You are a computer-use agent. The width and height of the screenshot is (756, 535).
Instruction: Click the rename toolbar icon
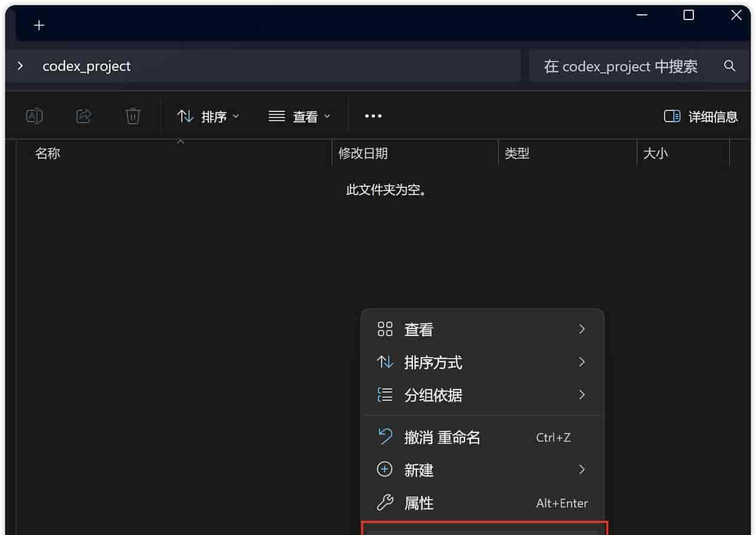tap(34, 116)
